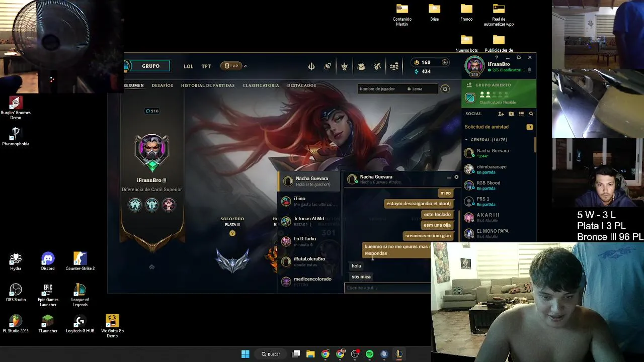The height and width of the screenshot is (362, 644).
Task: Click the question mark under Plata II
Action: (232, 233)
